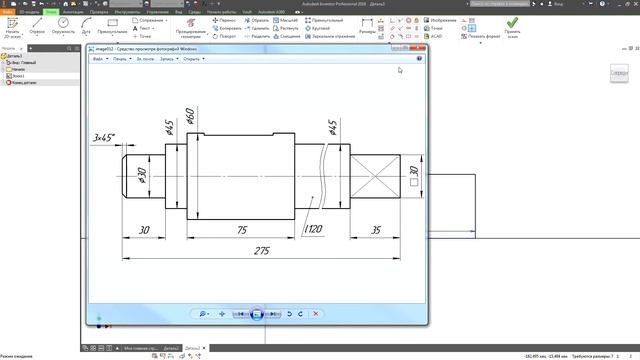640x360 pixels.
Task: Switch to the Проверка ribbon tab
Action: click(x=99, y=12)
